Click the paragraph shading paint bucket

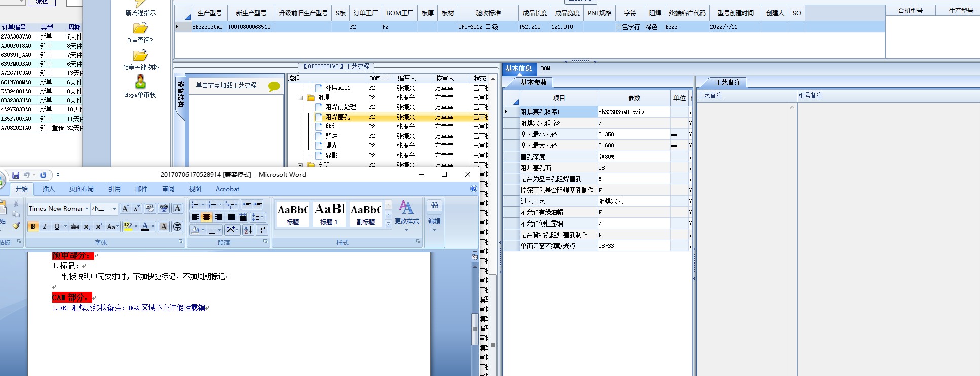pyautogui.click(x=195, y=230)
